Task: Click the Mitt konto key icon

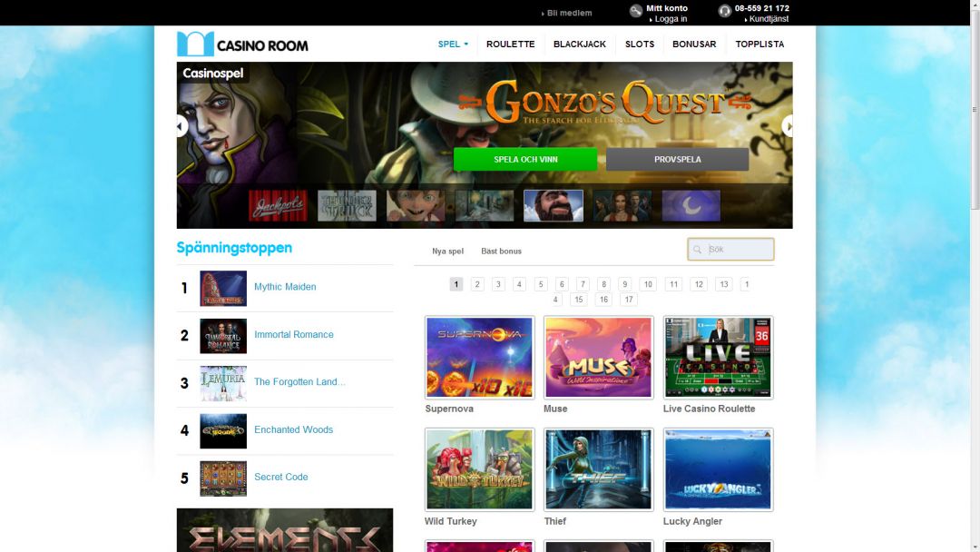Action: [x=635, y=11]
